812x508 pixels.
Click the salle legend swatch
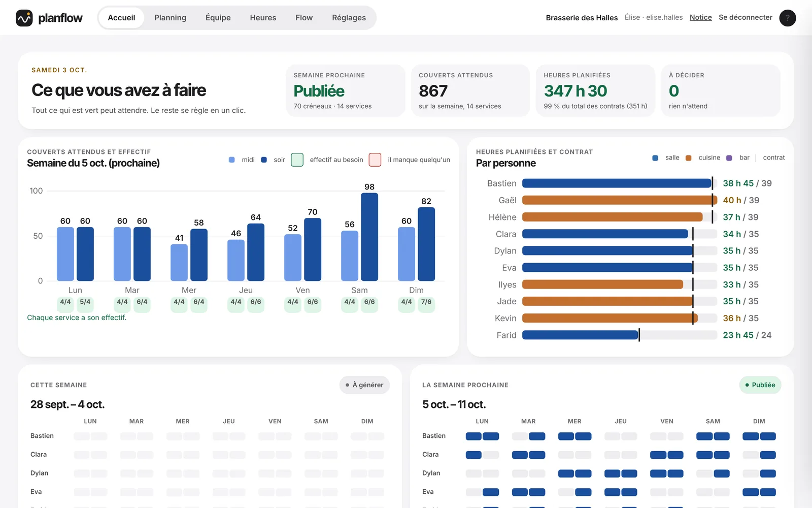(655, 158)
